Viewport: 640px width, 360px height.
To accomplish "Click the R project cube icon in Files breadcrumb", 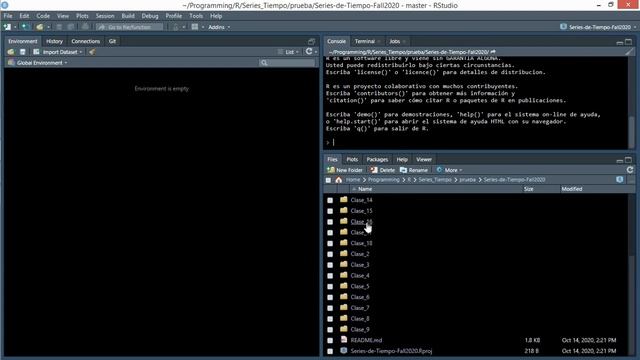I will click(x=620, y=180).
